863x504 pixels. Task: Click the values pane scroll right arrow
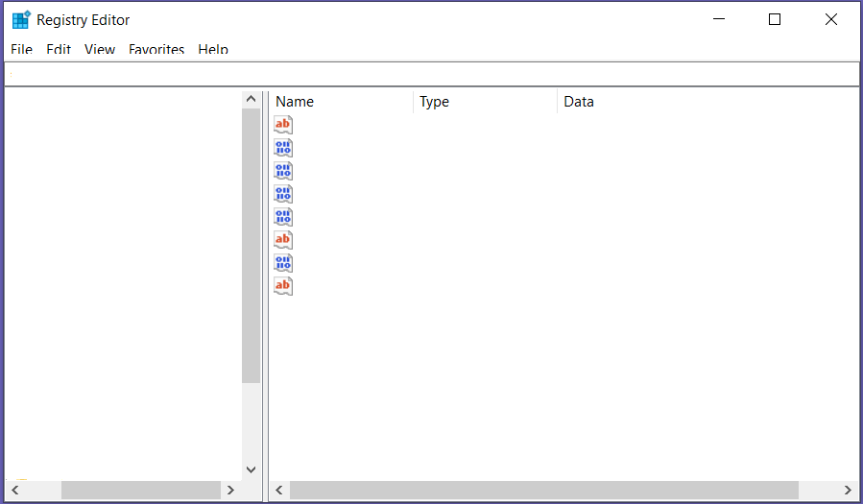(x=848, y=490)
